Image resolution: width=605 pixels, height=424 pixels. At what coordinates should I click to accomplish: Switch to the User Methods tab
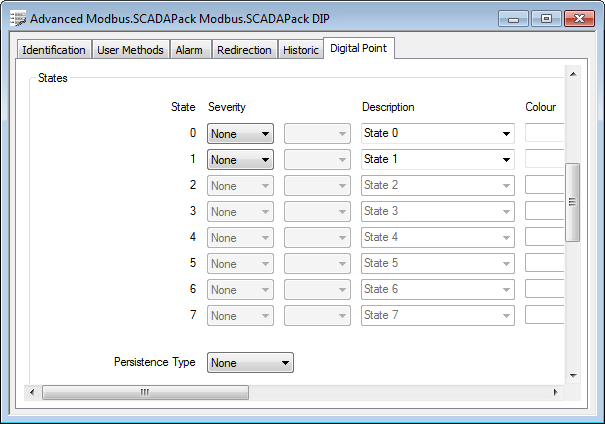pos(130,50)
